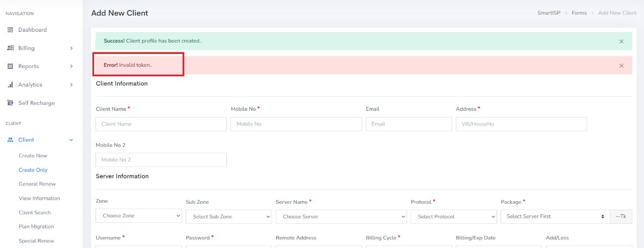This screenshot has width=644, height=248.
Task: Open the Choose Zone dropdown
Action: click(x=139, y=216)
